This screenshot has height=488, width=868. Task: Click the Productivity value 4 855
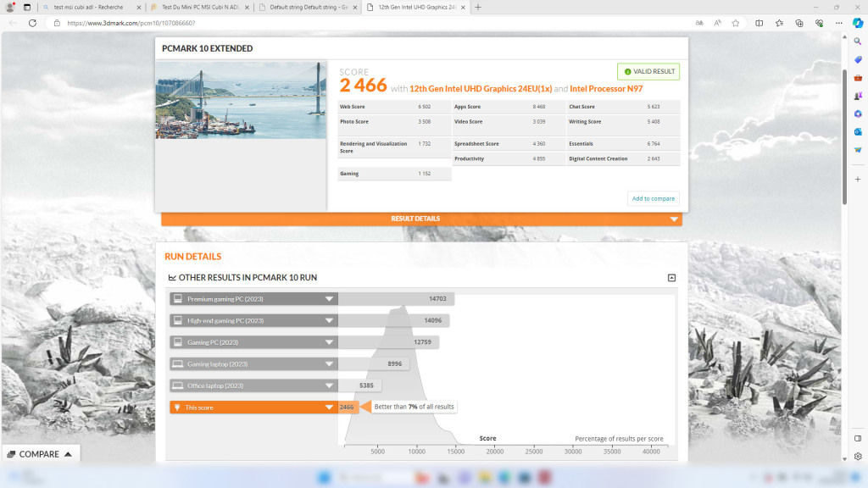[538, 158]
